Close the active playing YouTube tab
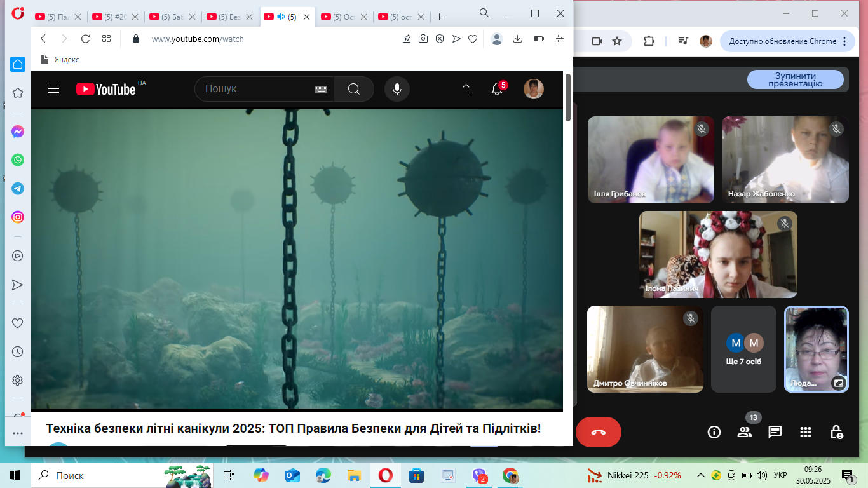The height and width of the screenshot is (488, 868). [x=307, y=17]
